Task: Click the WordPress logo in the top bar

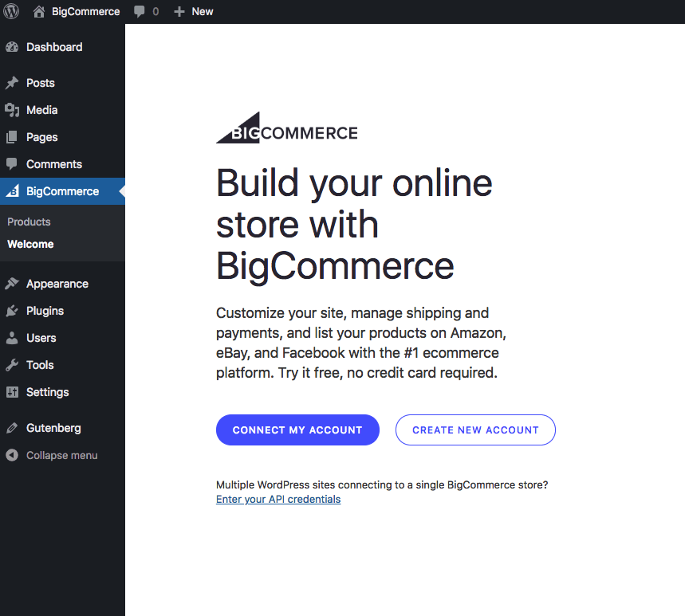Action: tap(10, 11)
